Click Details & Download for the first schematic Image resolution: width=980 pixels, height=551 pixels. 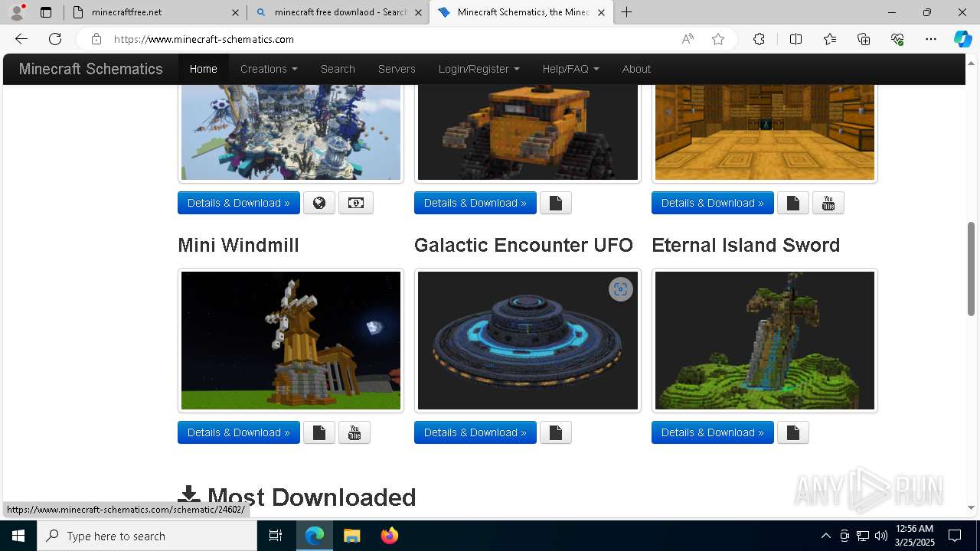(x=239, y=203)
